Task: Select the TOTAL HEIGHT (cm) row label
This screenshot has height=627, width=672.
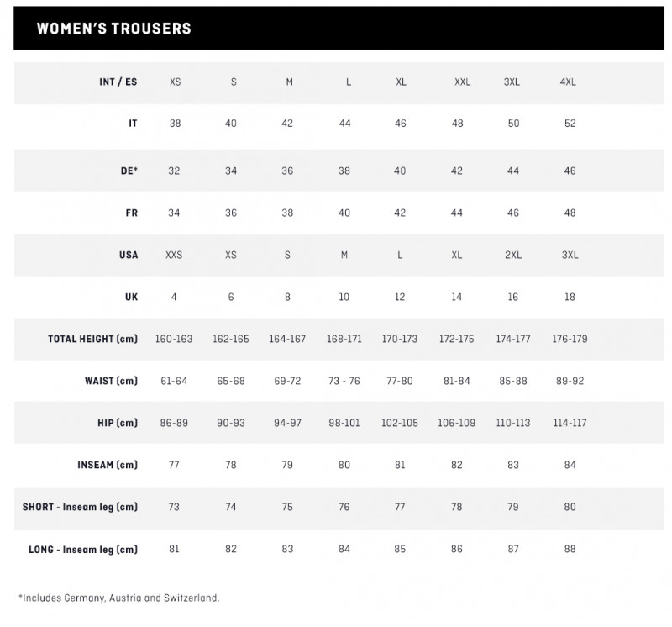Action: tap(92, 339)
